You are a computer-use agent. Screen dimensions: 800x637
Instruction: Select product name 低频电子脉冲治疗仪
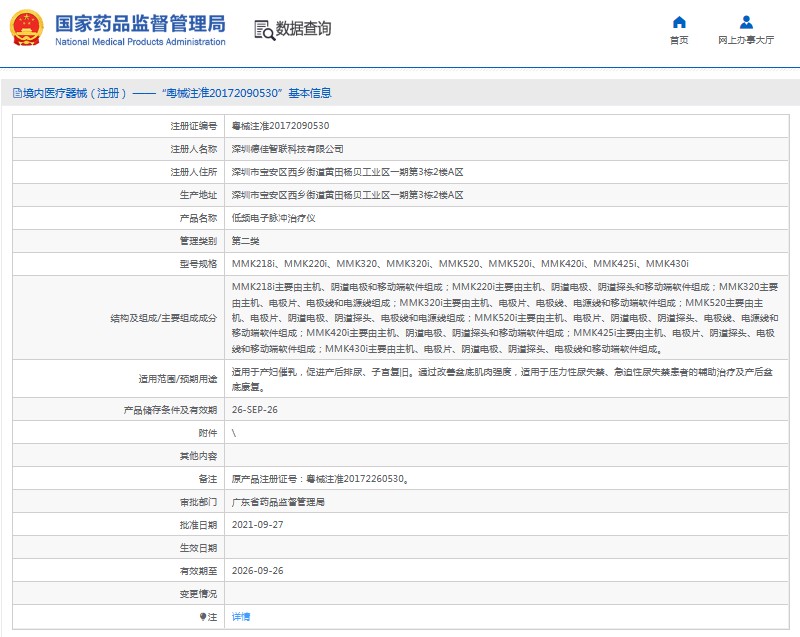point(273,218)
